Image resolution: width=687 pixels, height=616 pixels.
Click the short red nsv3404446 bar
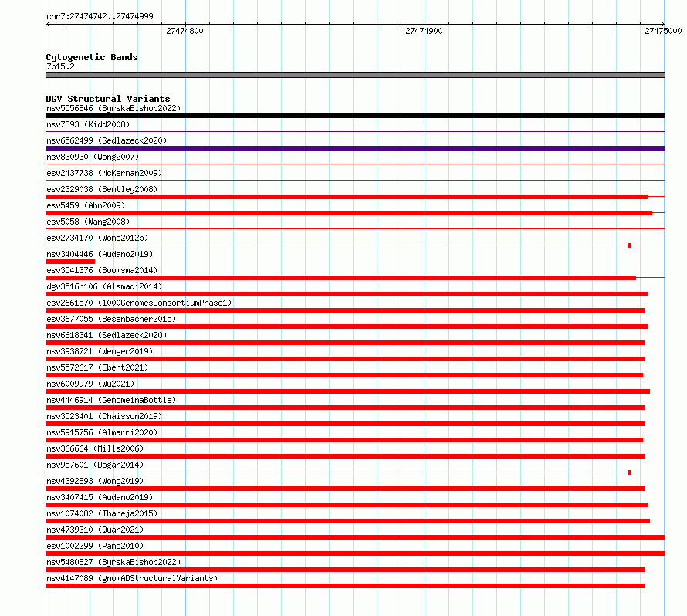(x=70, y=262)
